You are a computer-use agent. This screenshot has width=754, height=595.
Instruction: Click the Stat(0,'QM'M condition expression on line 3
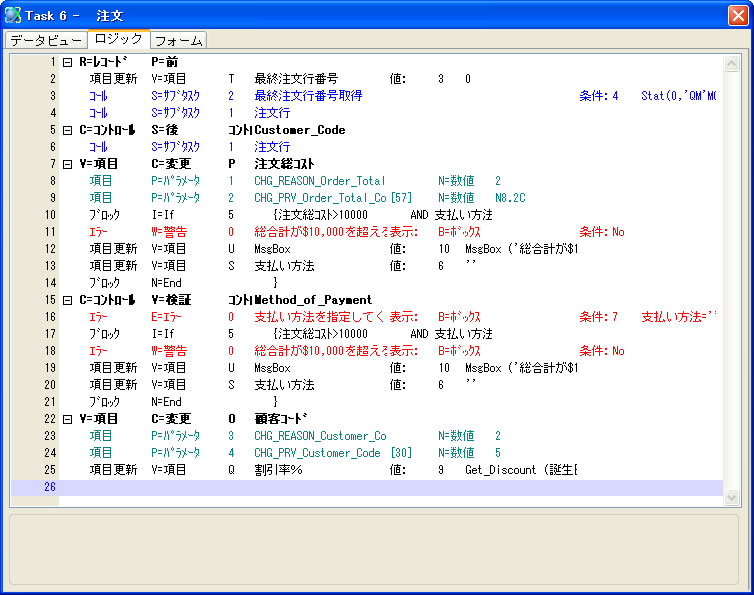(x=679, y=96)
